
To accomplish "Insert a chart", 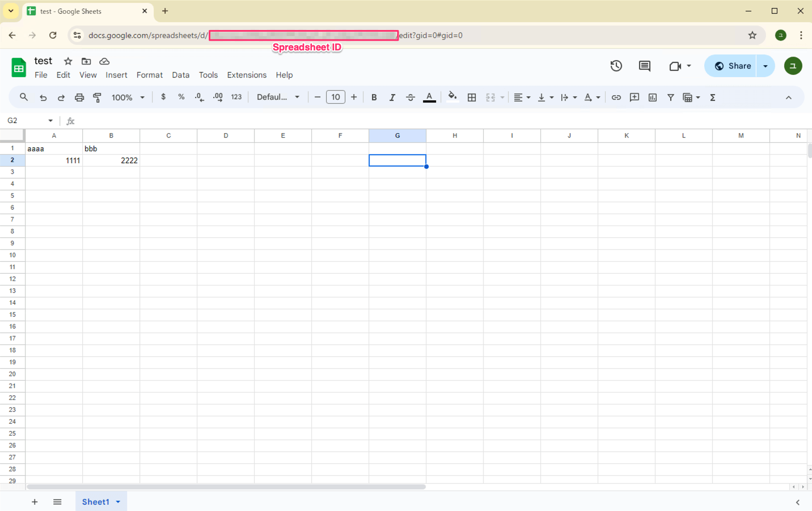I will pos(653,97).
